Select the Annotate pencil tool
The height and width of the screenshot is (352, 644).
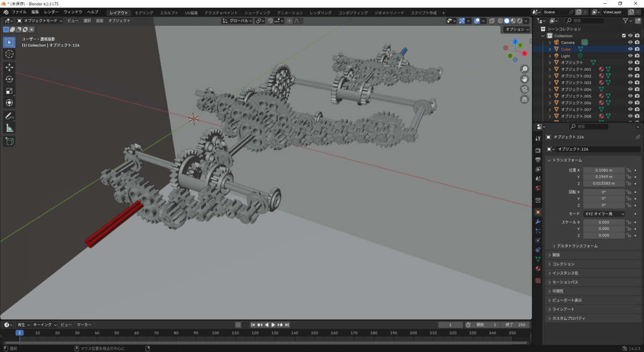(x=9, y=116)
